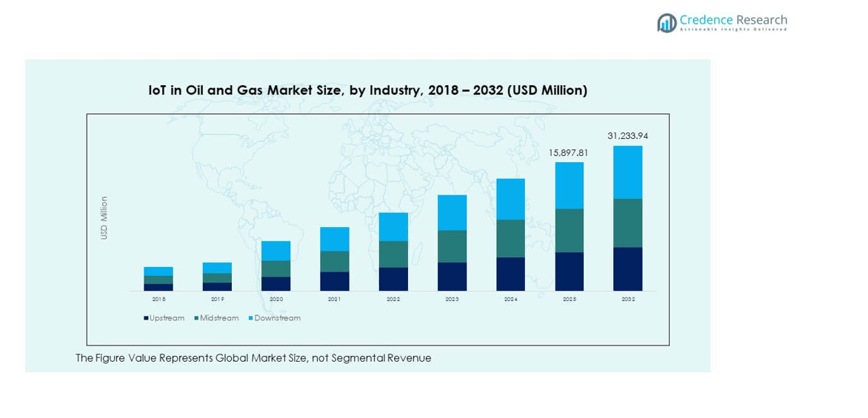Click the 15,897.81 data label
This screenshot has width=868, height=418.
569,152
